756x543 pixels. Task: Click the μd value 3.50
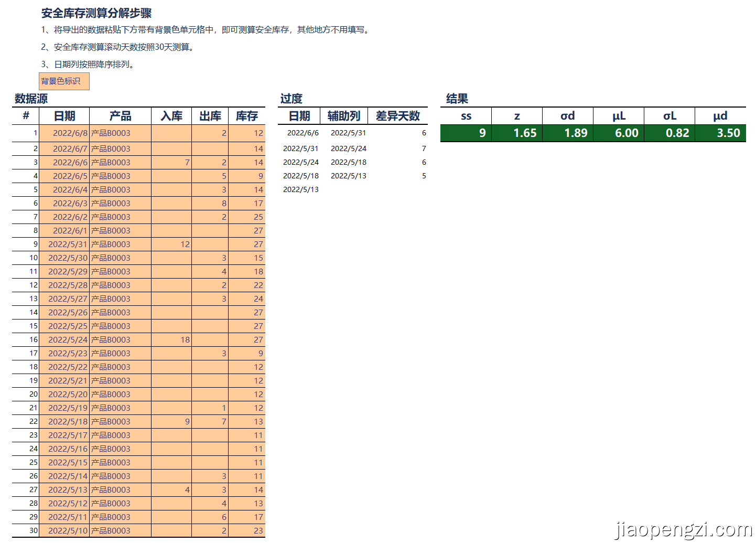click(720, 133)
